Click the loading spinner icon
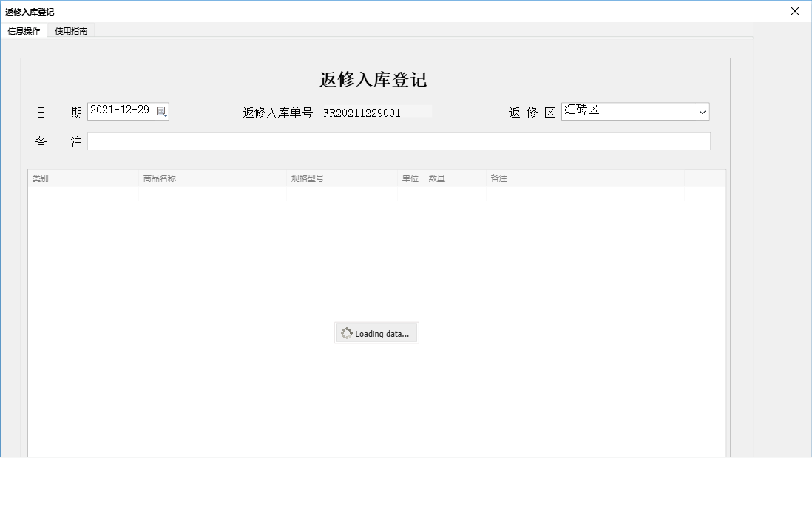812x527 pixels. click(346, 333)
